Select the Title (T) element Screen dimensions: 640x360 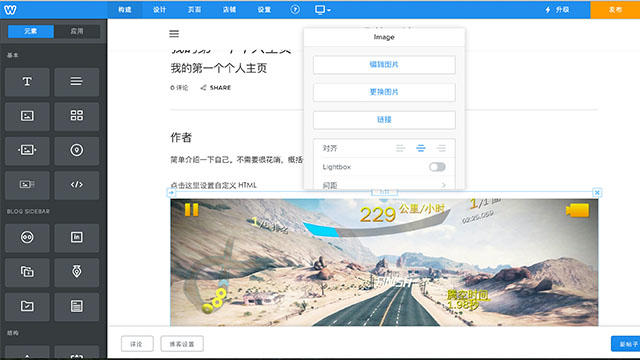pyautogui.click(x=27, y=82)
